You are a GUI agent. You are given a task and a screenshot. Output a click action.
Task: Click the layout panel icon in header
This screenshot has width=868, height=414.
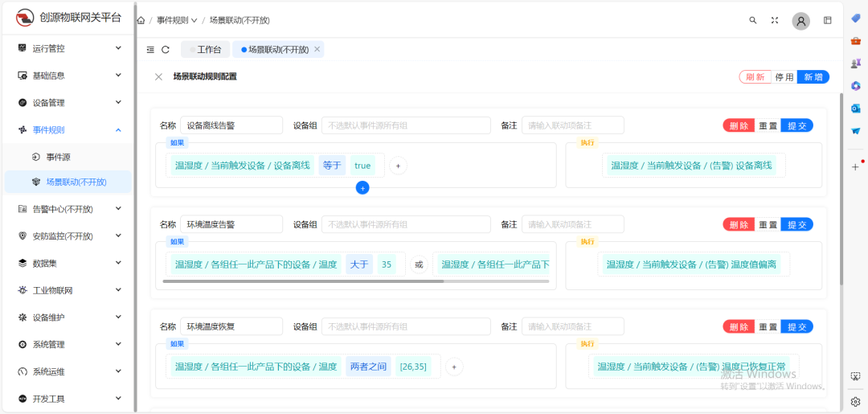coord(828,20)
